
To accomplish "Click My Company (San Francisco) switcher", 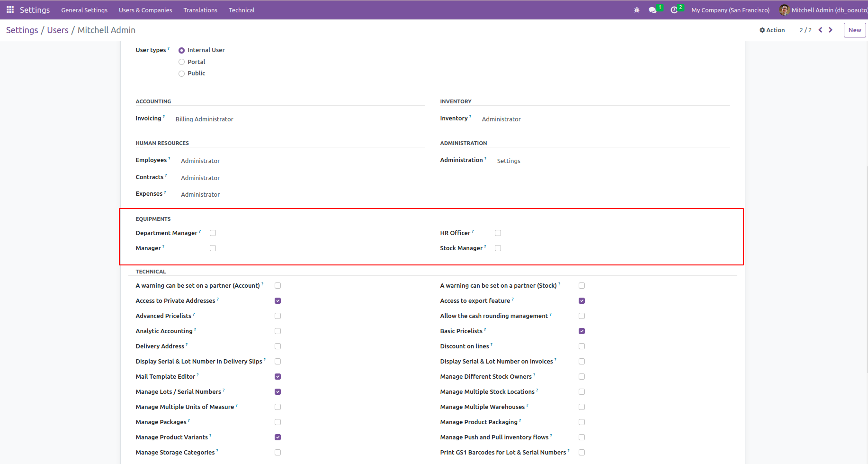I will pos(730,10).
